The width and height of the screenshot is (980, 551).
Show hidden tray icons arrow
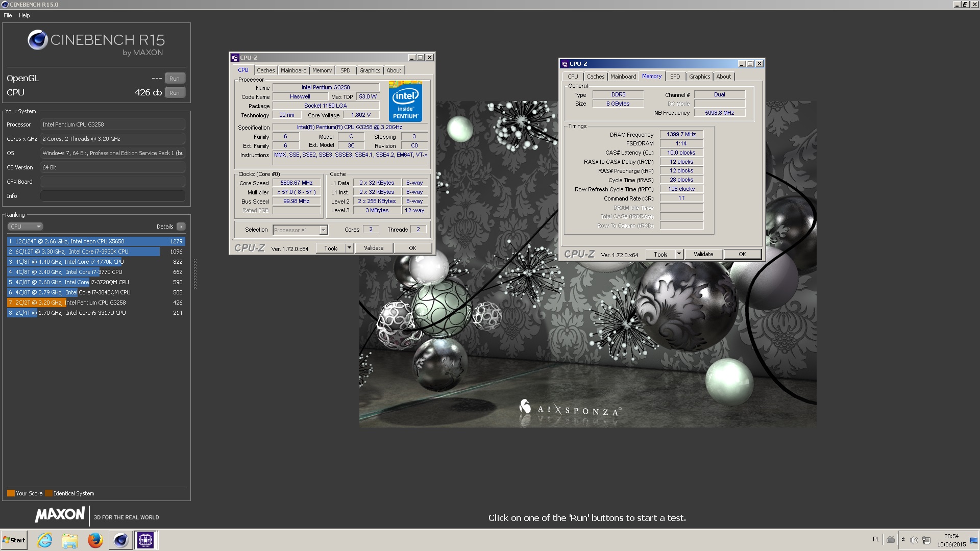click(x=903, y=540)
